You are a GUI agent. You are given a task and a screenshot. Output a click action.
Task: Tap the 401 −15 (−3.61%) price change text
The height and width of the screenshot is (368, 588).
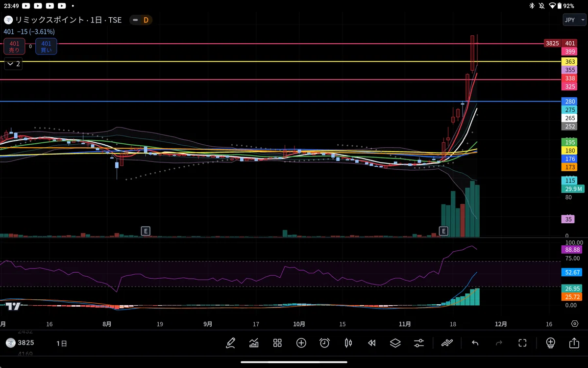coord(29,31)
